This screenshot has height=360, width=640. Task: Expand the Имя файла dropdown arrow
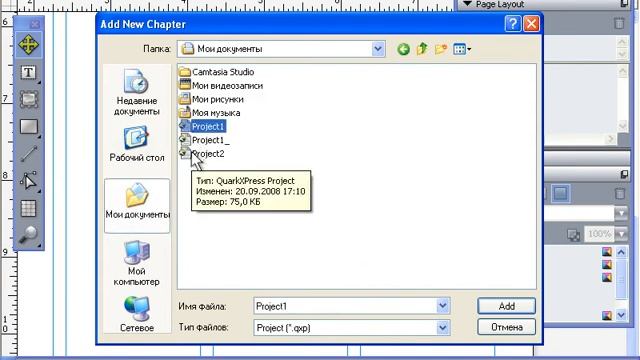coord(443,306)
